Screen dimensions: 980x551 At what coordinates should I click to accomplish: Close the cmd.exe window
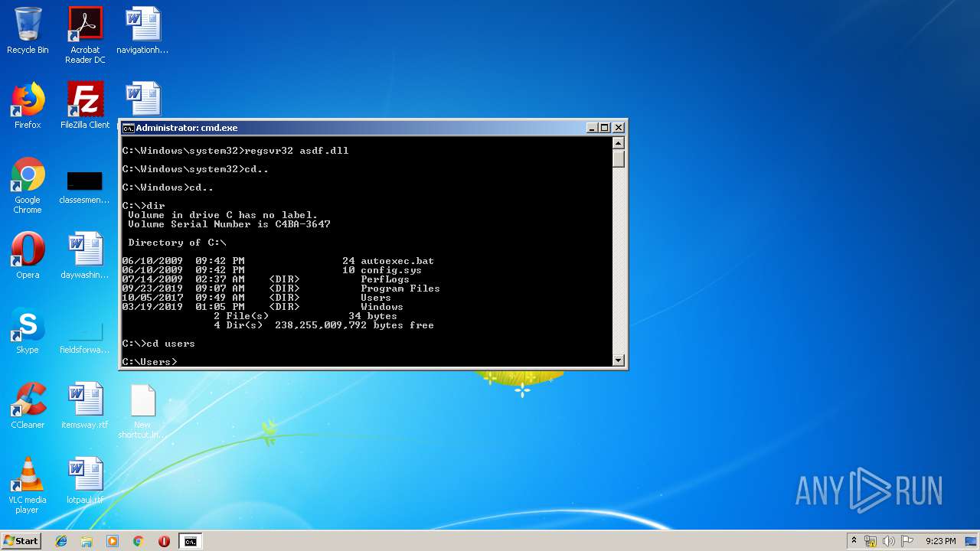click(x=619, y=128)
